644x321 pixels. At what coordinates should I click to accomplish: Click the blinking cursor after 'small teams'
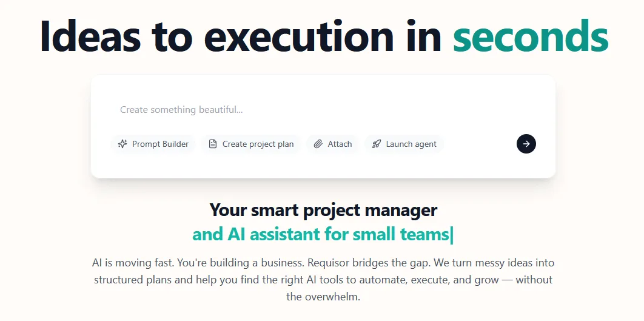(x=452, y=235)
